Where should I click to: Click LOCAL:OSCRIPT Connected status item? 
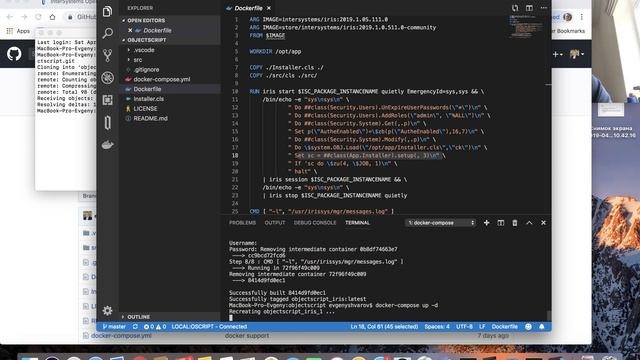[209, 327]
